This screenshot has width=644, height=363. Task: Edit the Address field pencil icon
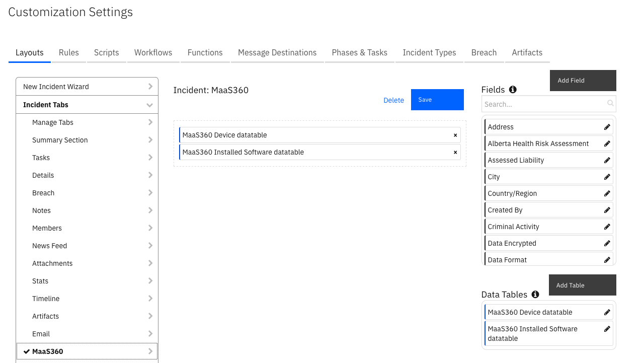point(607,127)
